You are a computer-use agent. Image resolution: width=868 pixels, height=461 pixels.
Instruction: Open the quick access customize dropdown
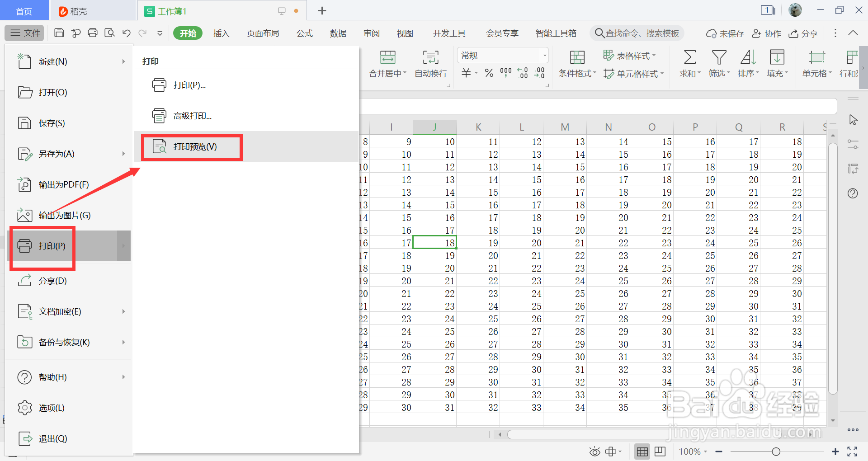160,33
